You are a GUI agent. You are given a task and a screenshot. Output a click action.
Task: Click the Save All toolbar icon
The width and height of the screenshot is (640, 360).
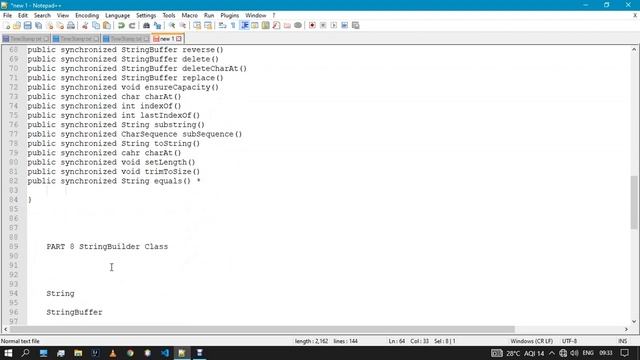tap(38, 25)
